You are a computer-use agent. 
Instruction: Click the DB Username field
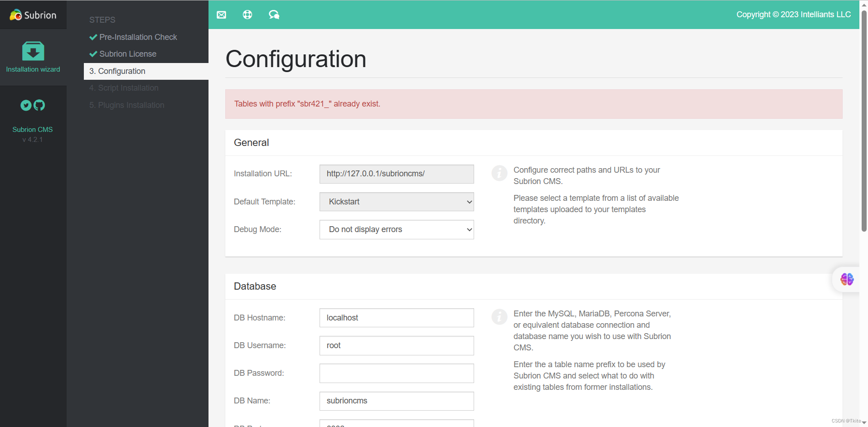point(397,345)
